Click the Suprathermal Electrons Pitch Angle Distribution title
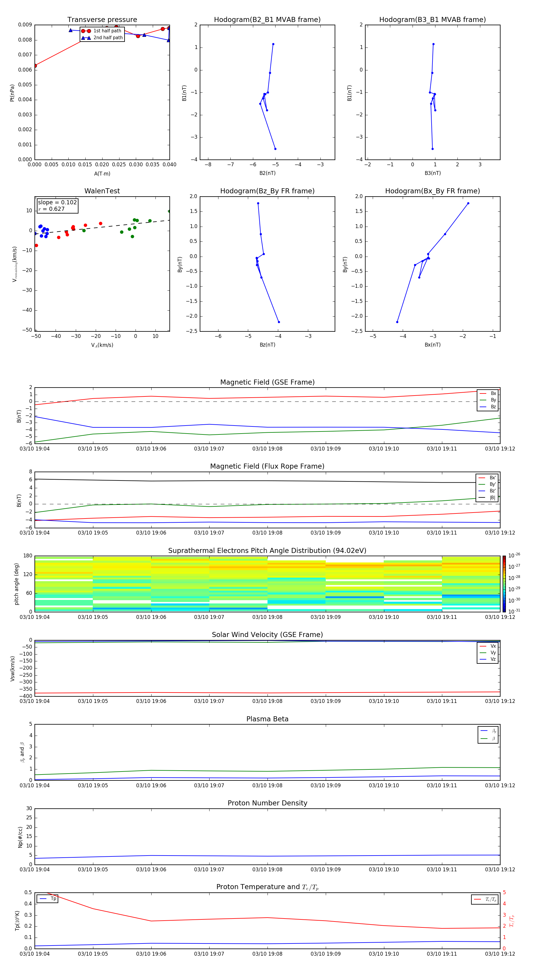The image size is (535, 980). [267, 551]
